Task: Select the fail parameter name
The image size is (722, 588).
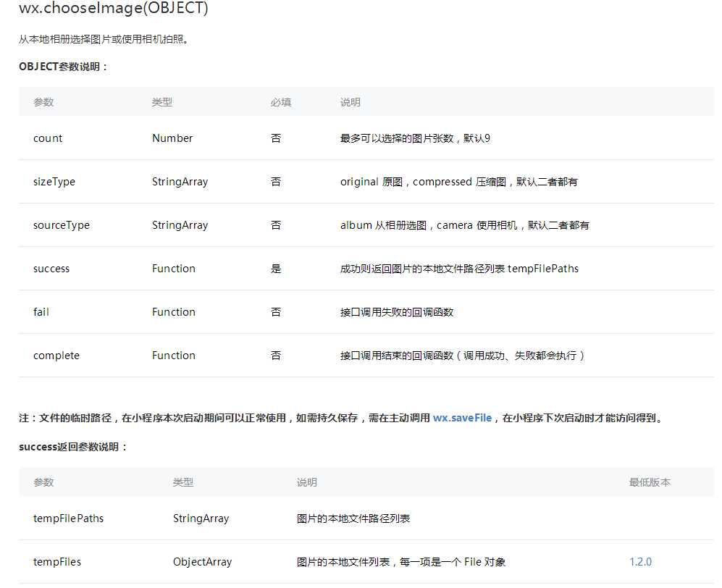Action: coord(41,311)
